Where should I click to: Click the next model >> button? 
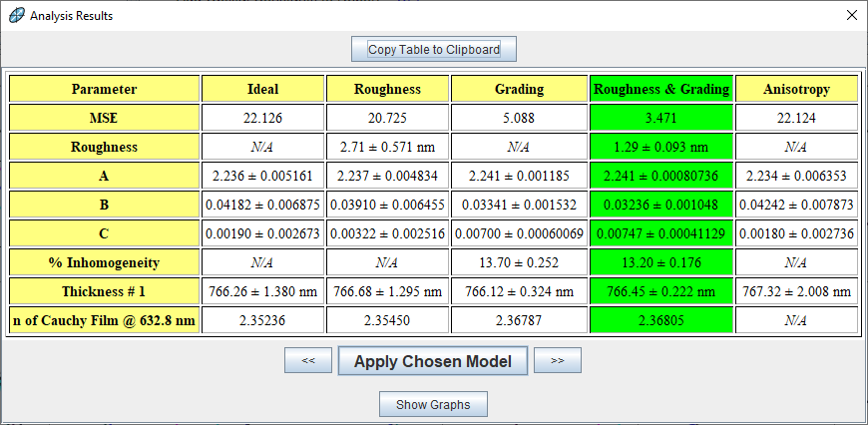[557, 361]
